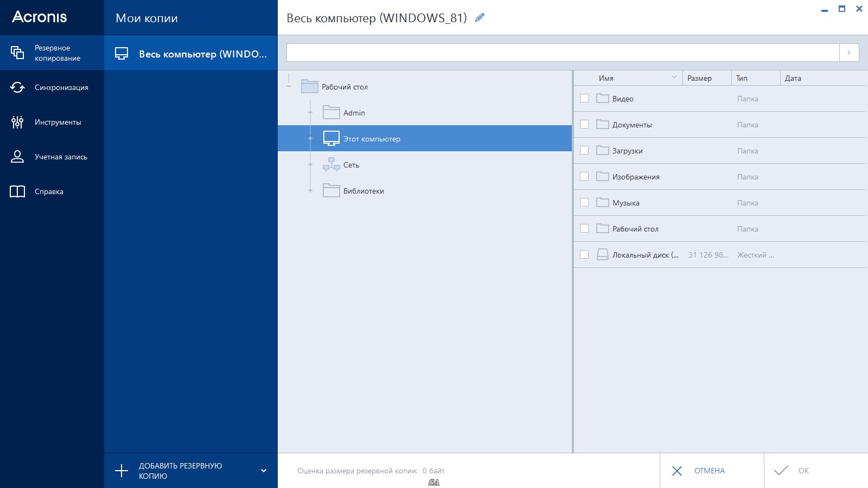Check the Рабочий стол checkbox in file list
The image size is (868, 488).
click(x=584, y=228)
